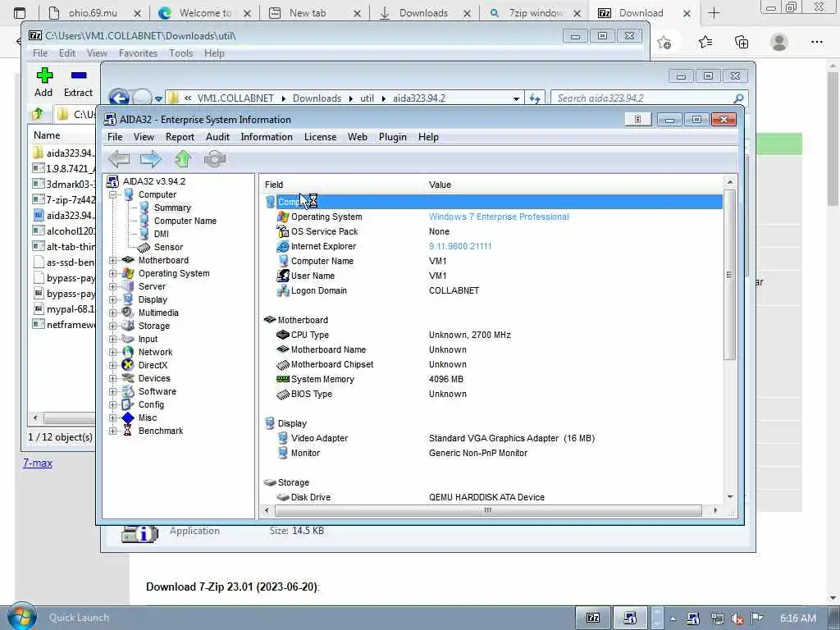Expand the Server tree node
The image size is (840, 630).
pos(113,286)
